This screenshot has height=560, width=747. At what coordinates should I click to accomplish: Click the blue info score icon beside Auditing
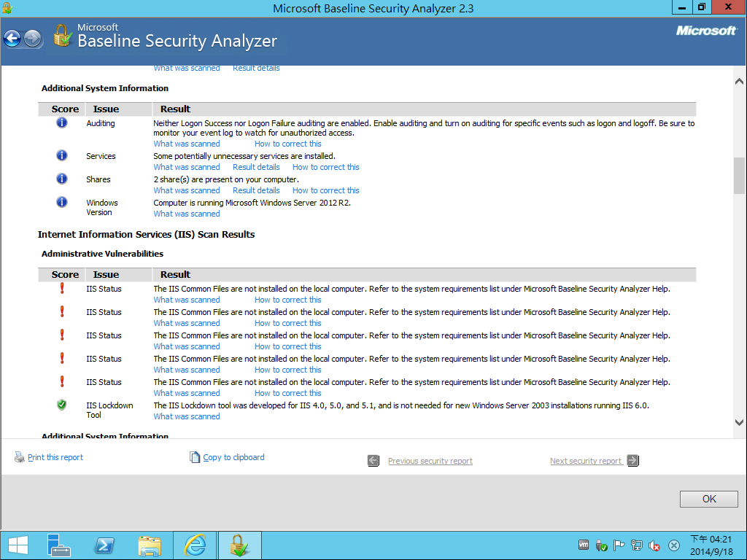coord(61,122)
